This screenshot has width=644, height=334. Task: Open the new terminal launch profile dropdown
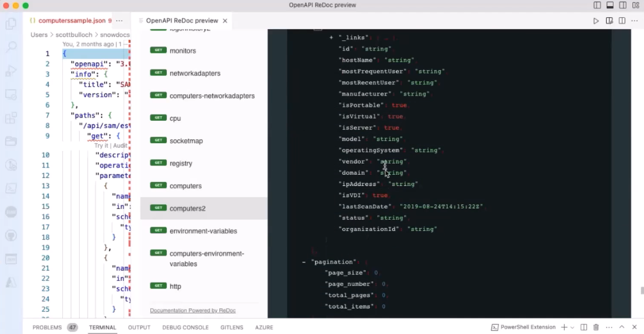pos(572,327)
